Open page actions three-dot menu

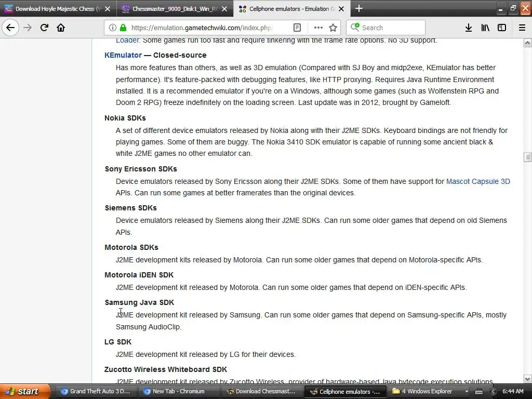pyautogui.click(x=318, y=28)
